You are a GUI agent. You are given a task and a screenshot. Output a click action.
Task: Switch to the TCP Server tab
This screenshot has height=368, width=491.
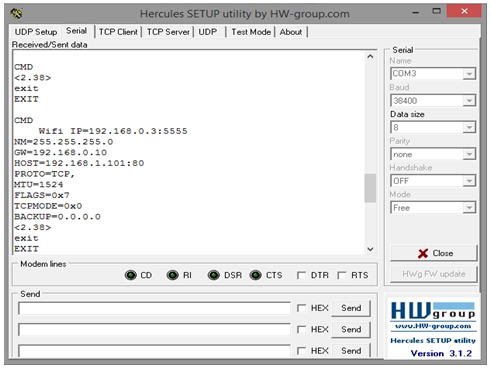tap(168, 32)
